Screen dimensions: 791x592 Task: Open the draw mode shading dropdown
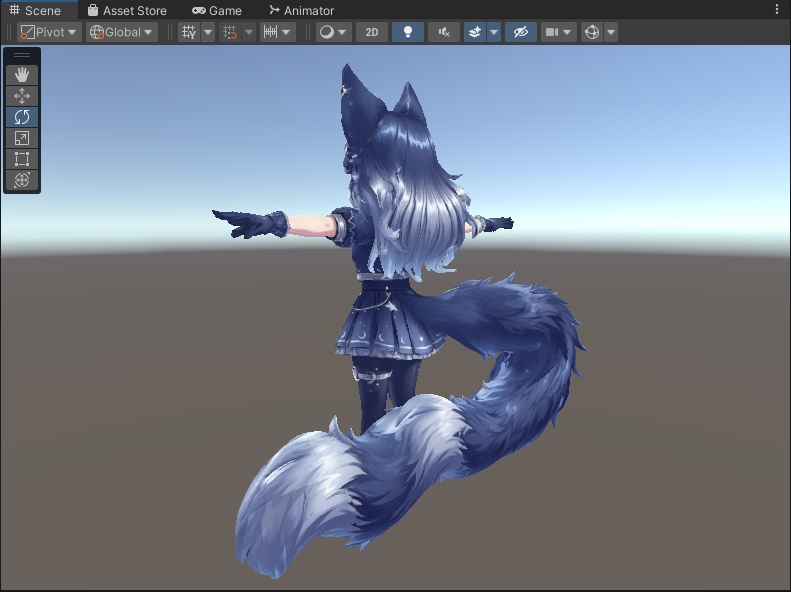[333, 32]
